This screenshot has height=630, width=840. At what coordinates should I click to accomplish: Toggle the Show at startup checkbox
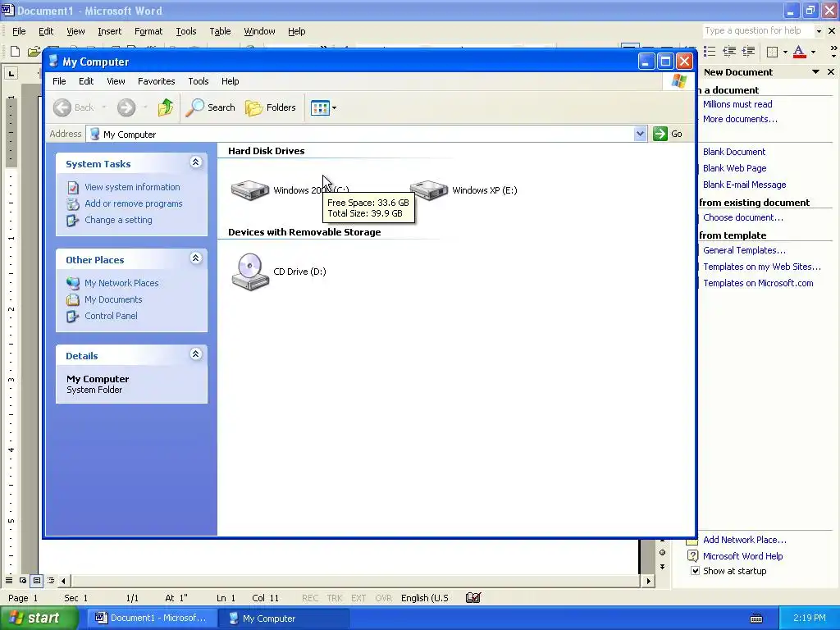click(x=695, y=571)
